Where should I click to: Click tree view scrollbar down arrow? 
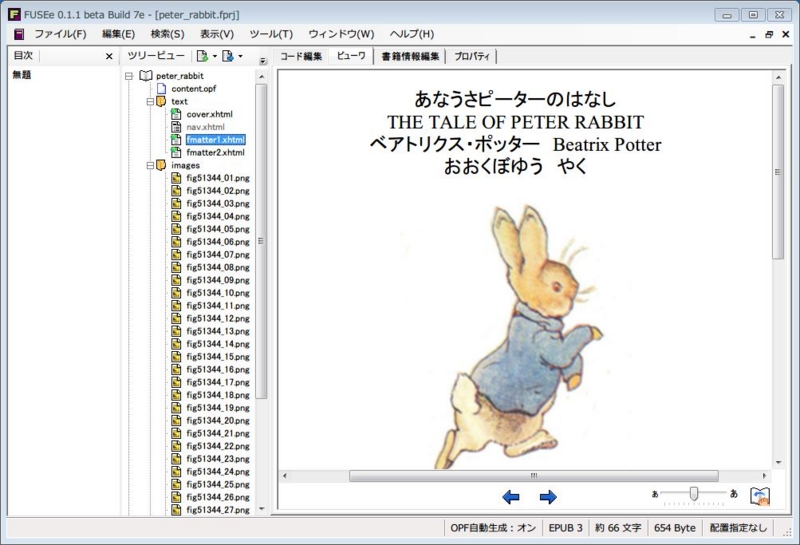262,509
